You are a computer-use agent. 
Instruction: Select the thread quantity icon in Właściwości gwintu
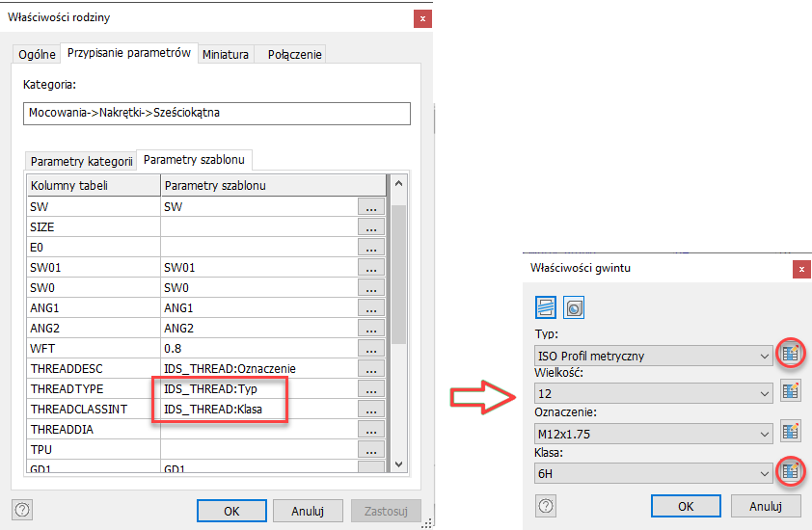pyautogui.click(x=574, y=307)
